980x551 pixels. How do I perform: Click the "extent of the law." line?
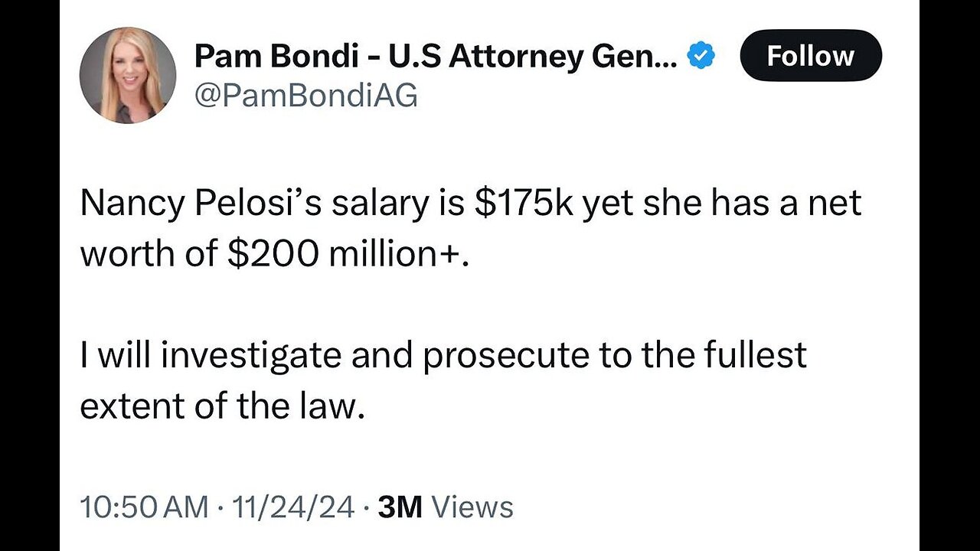220,406
